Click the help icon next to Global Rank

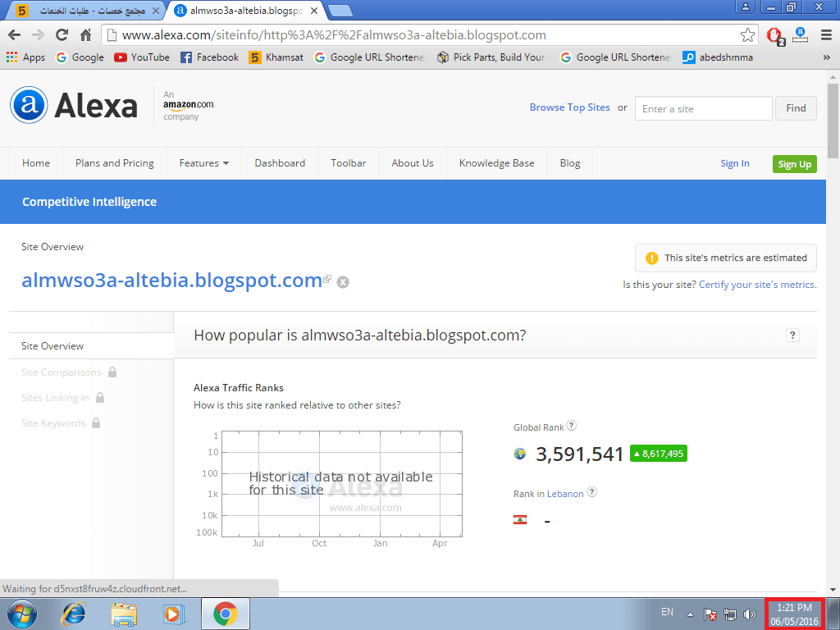pos(572,426)
